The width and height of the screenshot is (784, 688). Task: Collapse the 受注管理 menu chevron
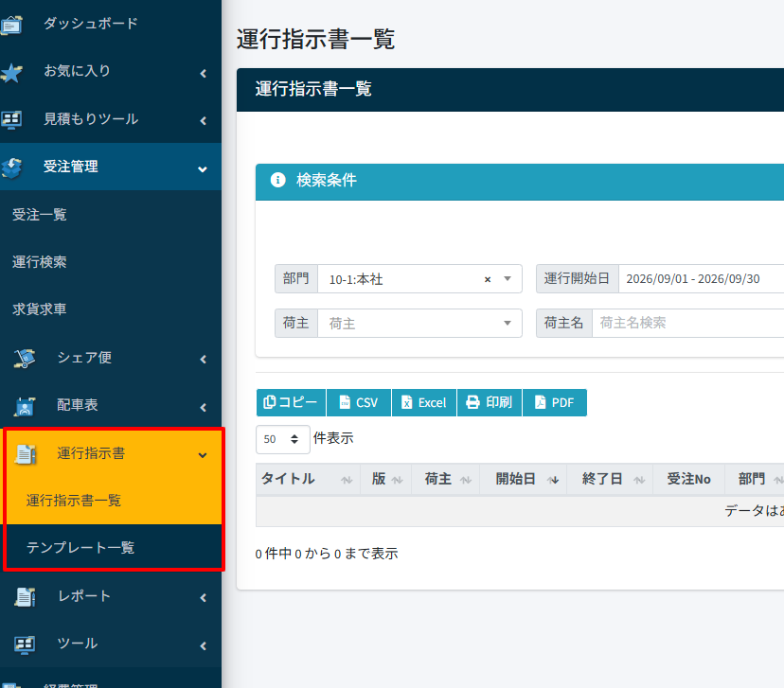pyautogui.click(x=203, y=168)
